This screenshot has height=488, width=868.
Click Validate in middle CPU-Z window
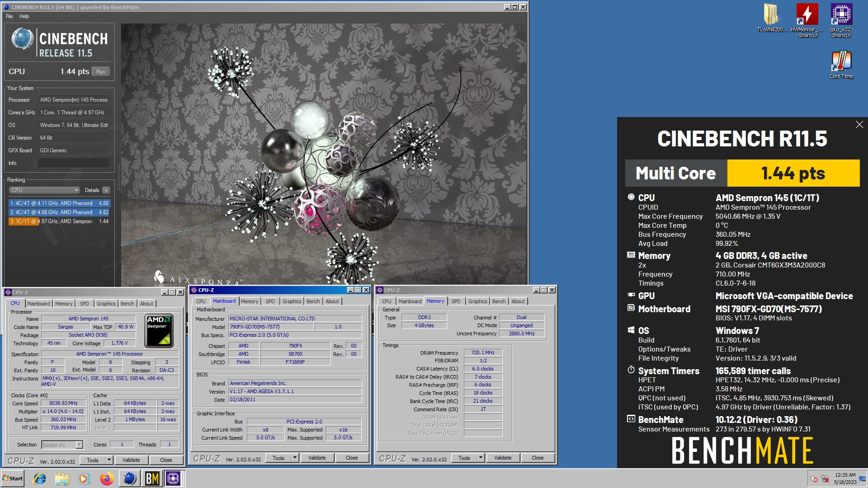317,458
